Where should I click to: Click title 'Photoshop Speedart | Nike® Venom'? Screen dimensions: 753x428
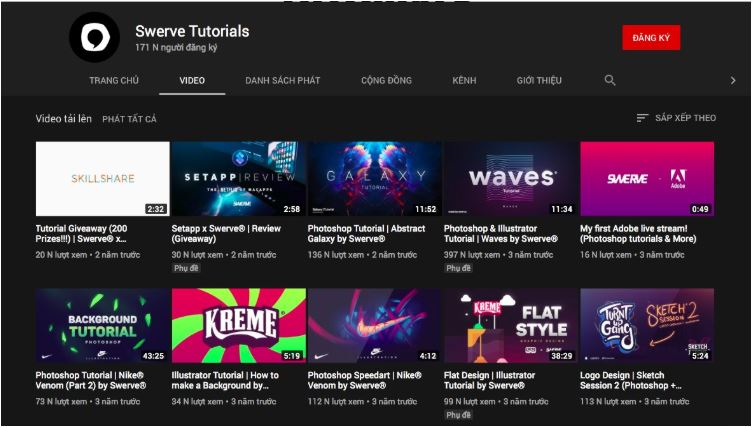[x=364, y=380]
